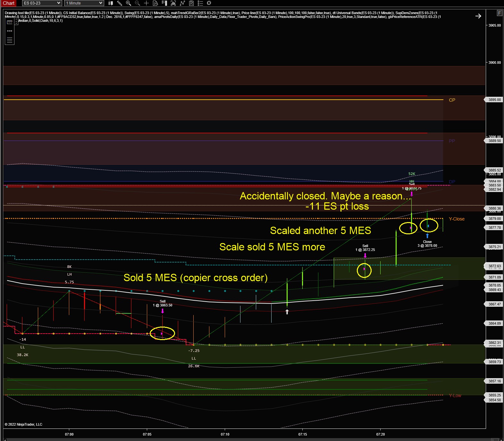This screenshot has height=441, width=504.
Task: Click the PP pivot label
Action: (x=452, y=141)
